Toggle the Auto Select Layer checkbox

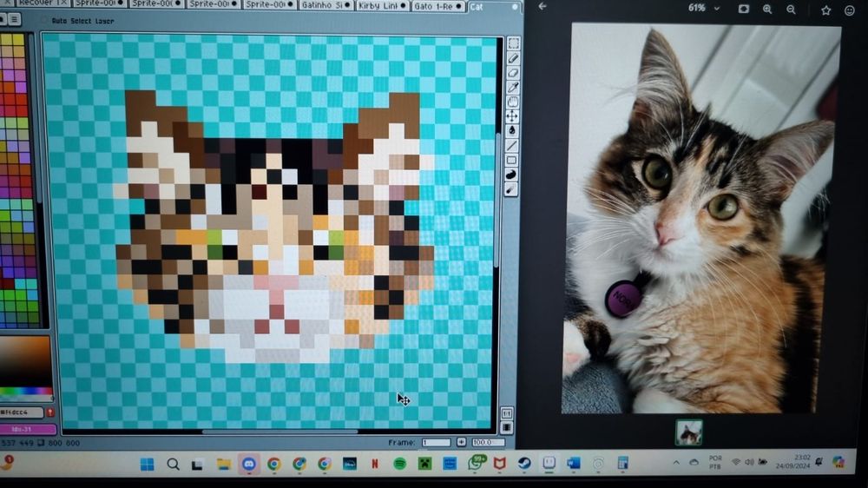pos(44,21)
